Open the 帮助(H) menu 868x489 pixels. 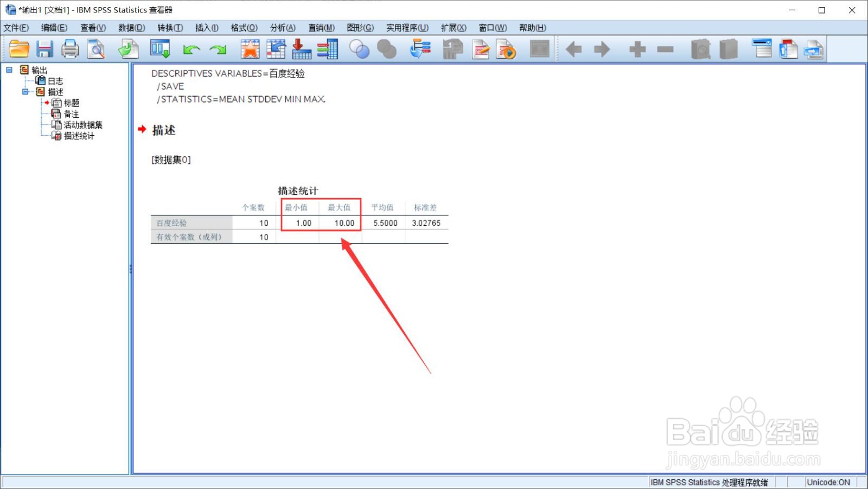coord(533,28)
